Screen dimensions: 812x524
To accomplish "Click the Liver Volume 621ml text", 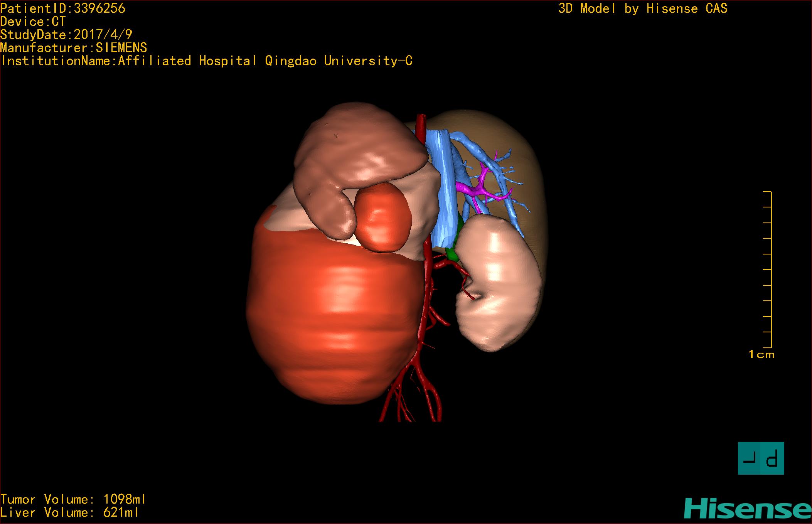I will click(69, 512).
